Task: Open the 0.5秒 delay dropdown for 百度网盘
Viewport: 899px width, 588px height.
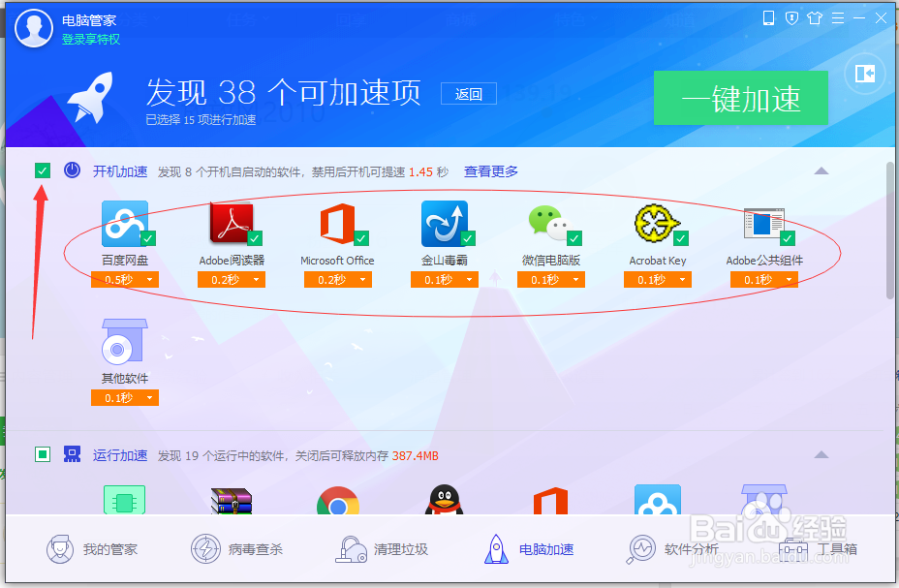Action: (x=124, y=278)
